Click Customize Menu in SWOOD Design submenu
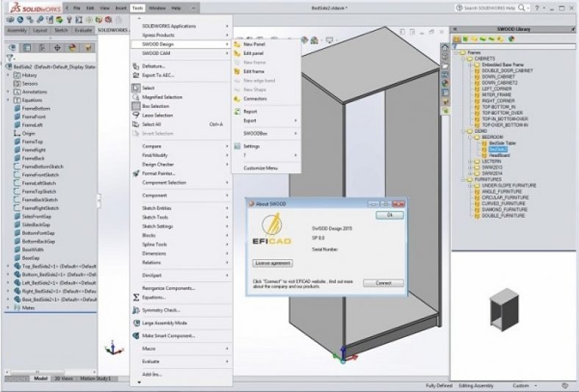579x392 pixels. point(260,168)
